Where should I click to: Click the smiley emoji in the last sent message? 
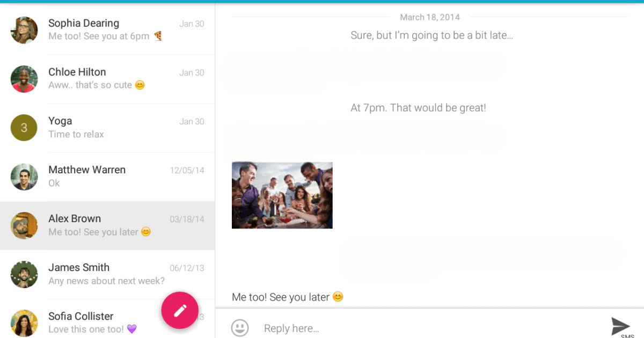337,296
